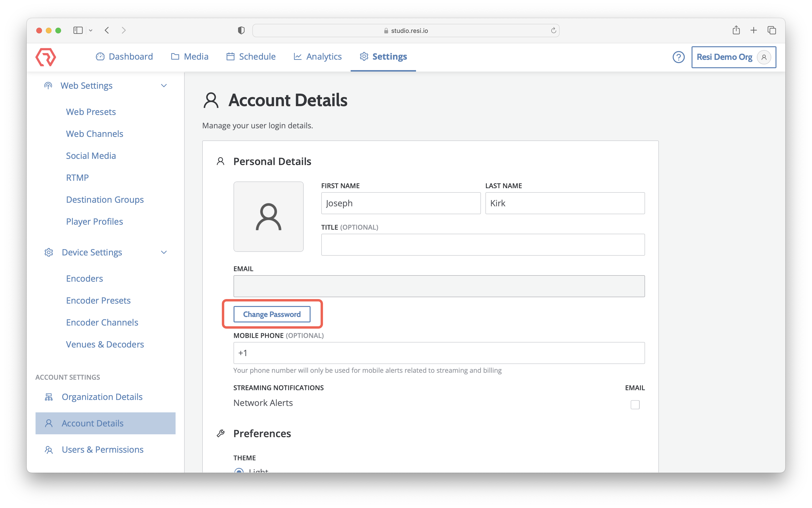Click the Change Password button
This screenshot has height=508, width=812.
272,314
